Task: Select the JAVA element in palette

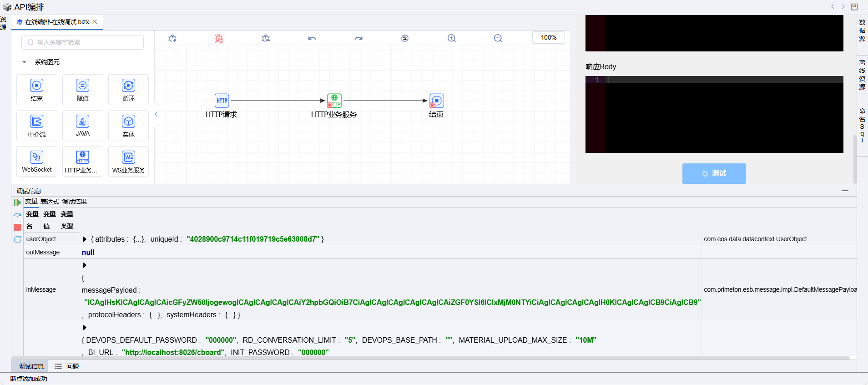Action: [82, 126]
